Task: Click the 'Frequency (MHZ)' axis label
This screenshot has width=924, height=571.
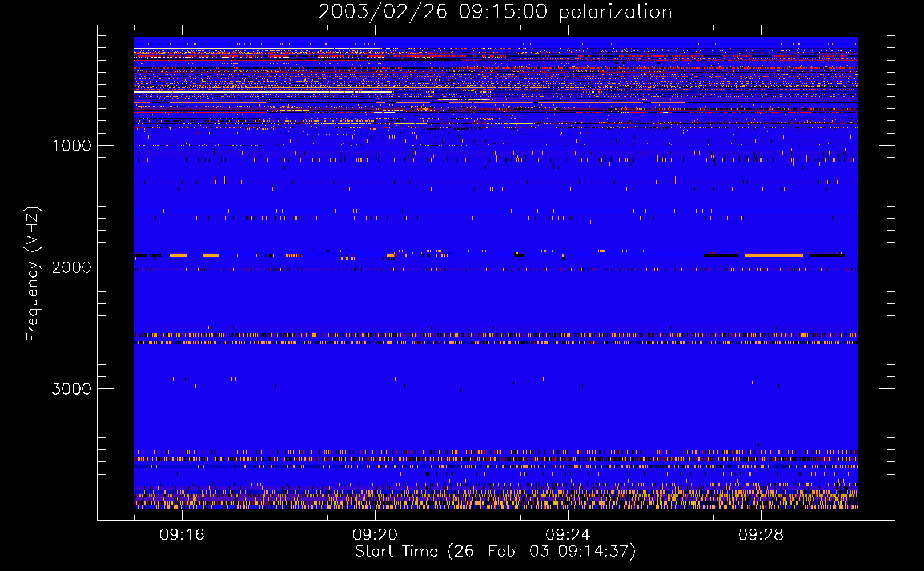Action: point(33,274)
